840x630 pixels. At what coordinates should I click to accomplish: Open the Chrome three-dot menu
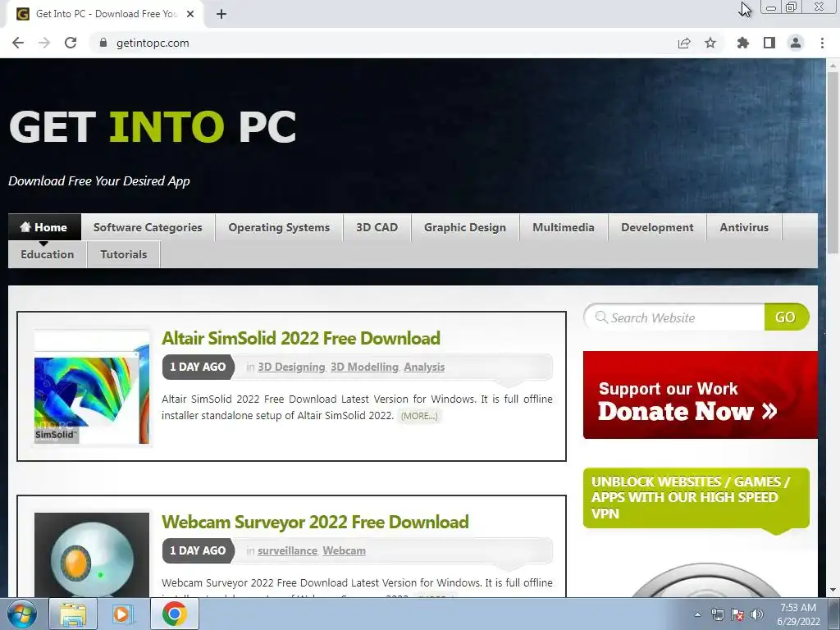pos(822,43)
